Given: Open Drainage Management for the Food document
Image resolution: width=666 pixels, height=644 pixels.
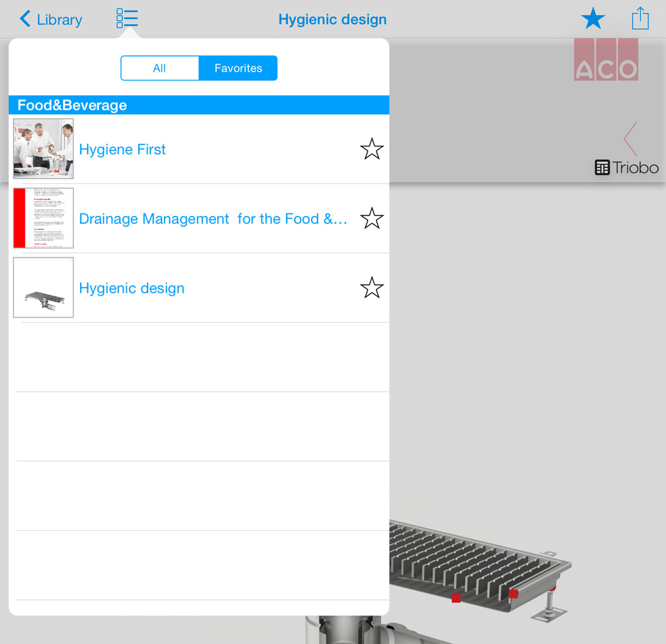Looking at the screenshot, I should [213, 219].
